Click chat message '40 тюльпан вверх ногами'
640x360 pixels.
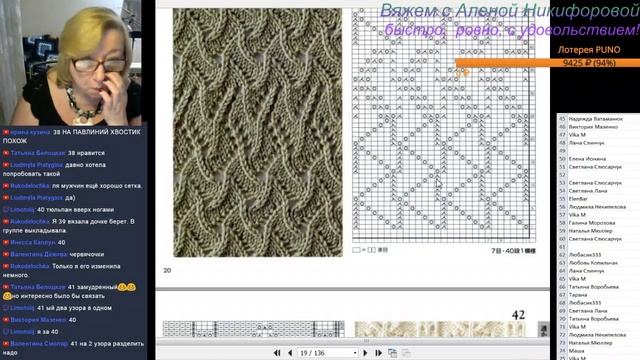(76, 210)
